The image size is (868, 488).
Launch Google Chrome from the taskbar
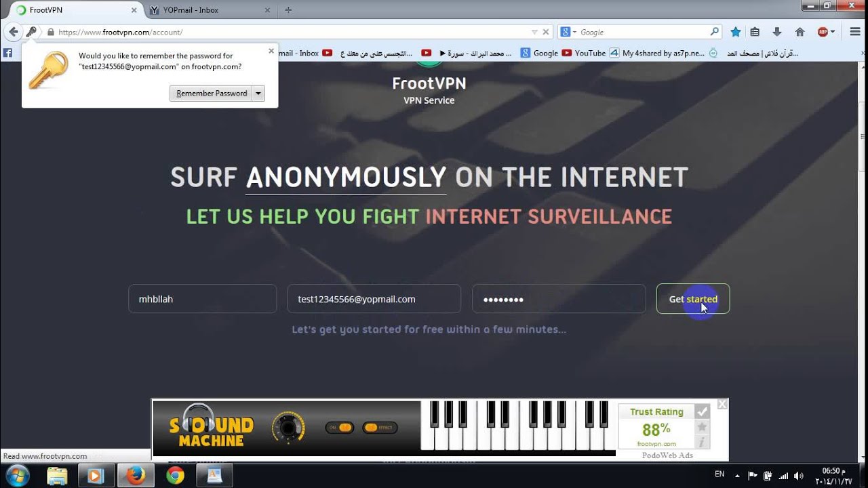click(175, 475)
